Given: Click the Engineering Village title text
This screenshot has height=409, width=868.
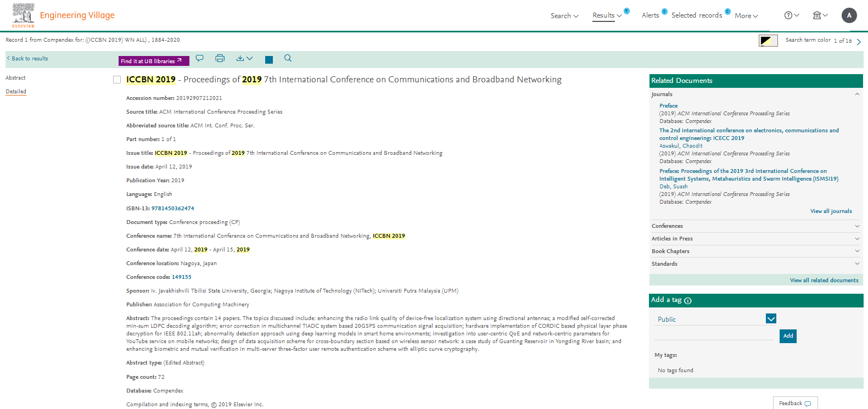Looking at the screenshot, I should (77, 15).
